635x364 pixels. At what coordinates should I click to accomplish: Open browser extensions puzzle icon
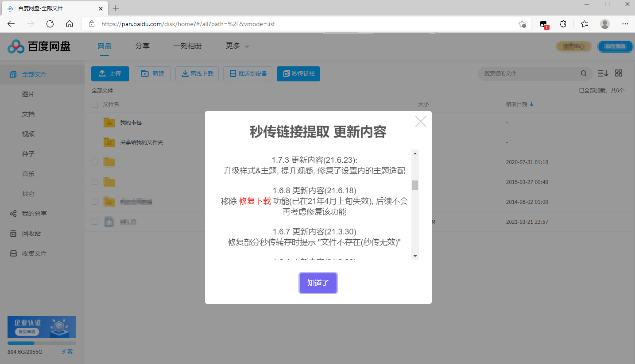(563, 24)
